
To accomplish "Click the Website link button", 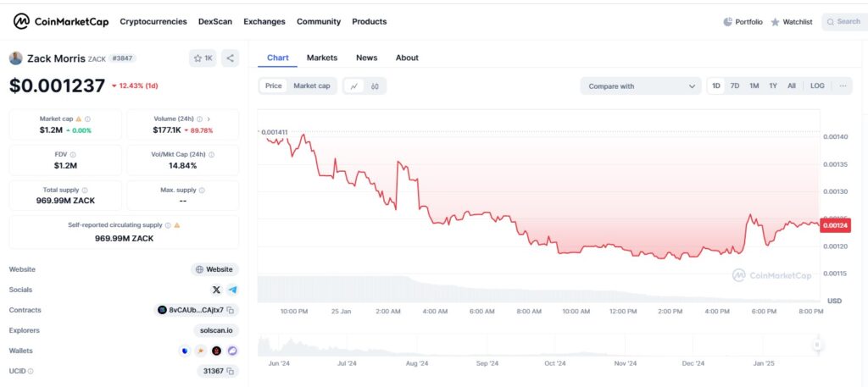I will (x=214, y=269).
